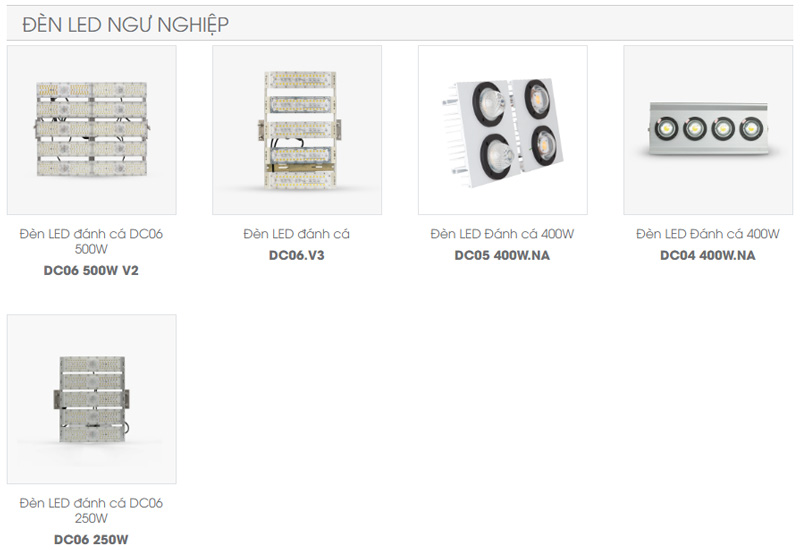This screenshot has width=800, height=550.
Task: Open the DC06 250W lamp image
Action: point(92,399)
